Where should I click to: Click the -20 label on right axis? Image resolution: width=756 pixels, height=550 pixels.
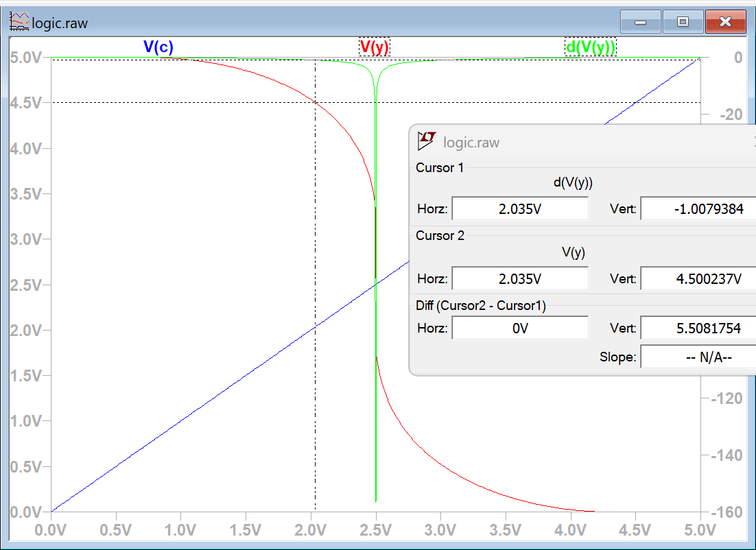point(731,115)
